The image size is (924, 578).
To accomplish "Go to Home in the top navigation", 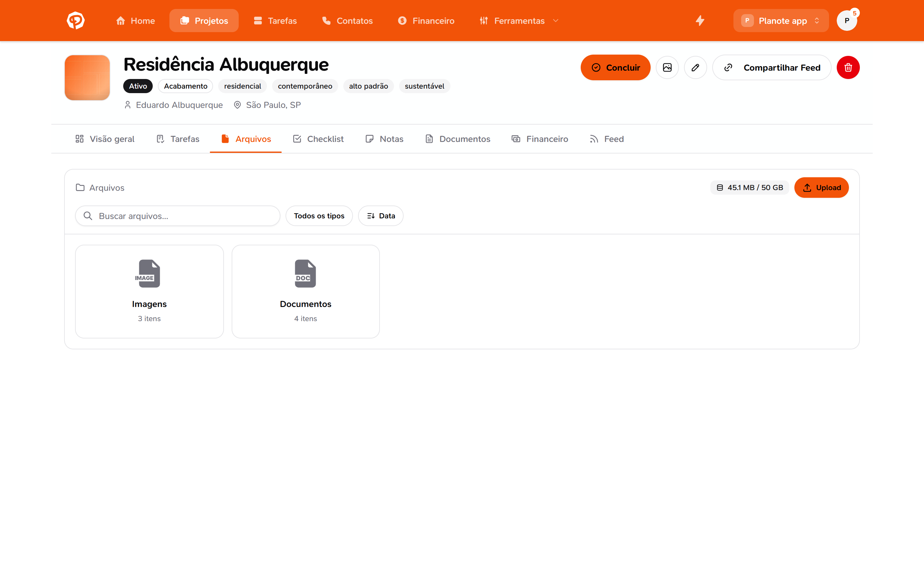I will click(135, 21).
